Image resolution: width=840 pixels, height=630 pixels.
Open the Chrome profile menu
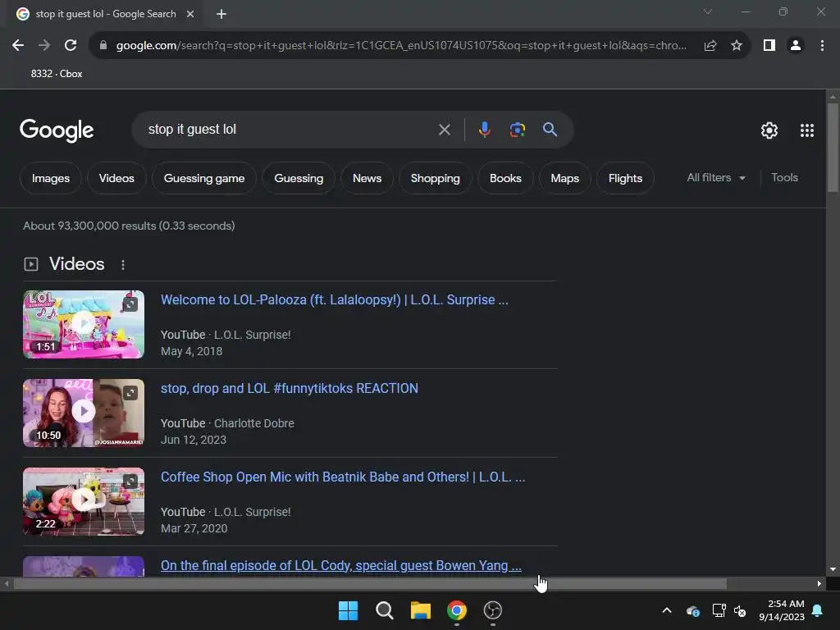(x=796, y=46)
